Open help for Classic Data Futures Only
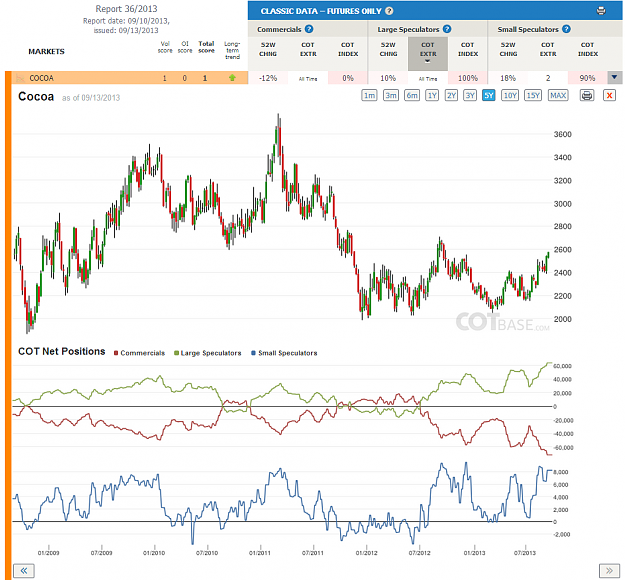This screenshot has width=625, height=580. pyautogui.click(x=389, y=11)
